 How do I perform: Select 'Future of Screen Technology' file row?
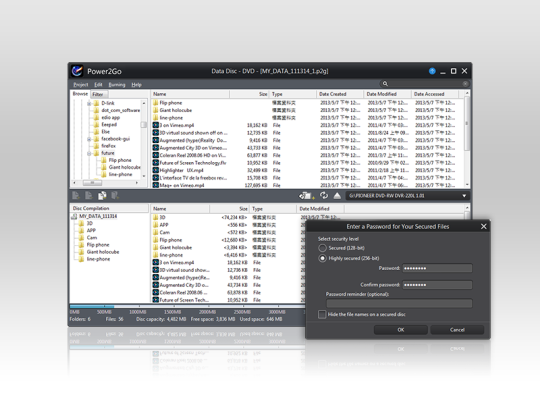pos(307,163)
